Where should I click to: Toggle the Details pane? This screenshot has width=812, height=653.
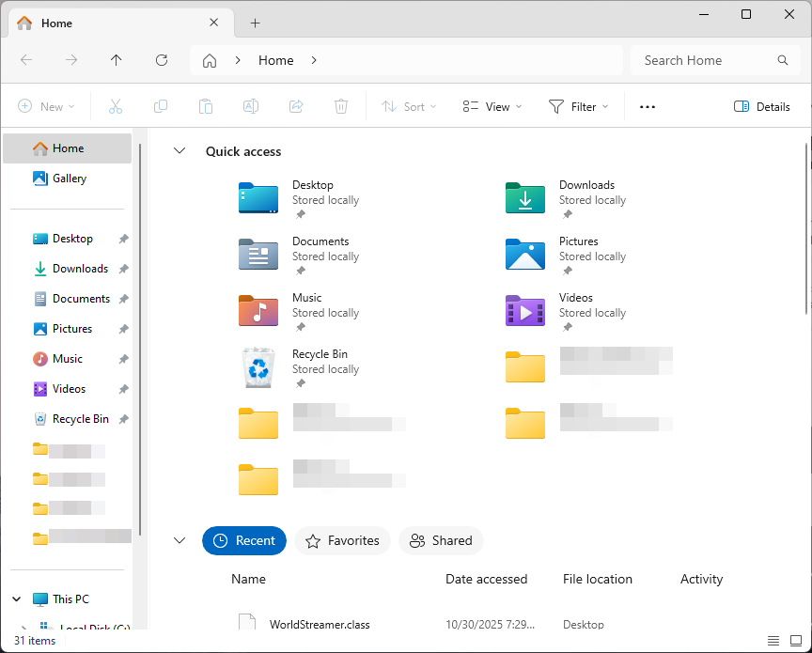[761, 106]
